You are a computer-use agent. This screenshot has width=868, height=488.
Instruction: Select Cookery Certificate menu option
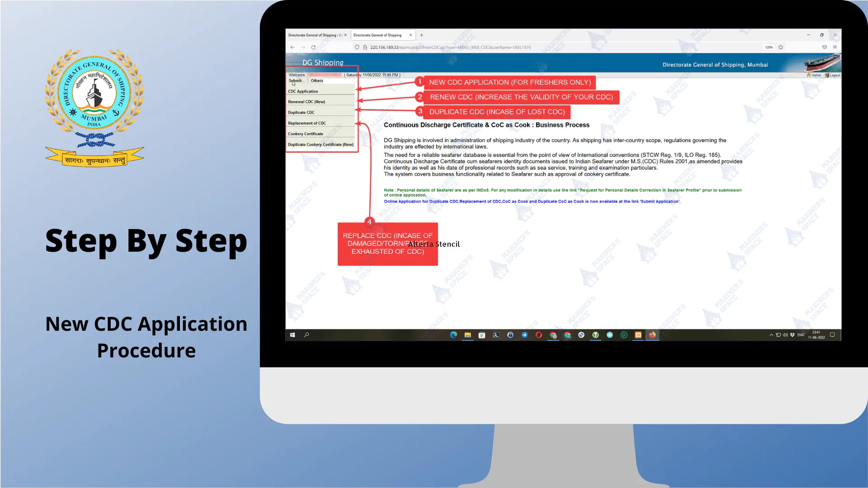click(306, 133)
